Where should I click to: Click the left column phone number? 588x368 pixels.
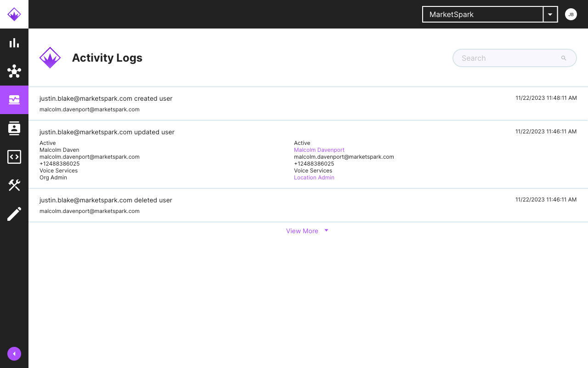tap(60, 164)
